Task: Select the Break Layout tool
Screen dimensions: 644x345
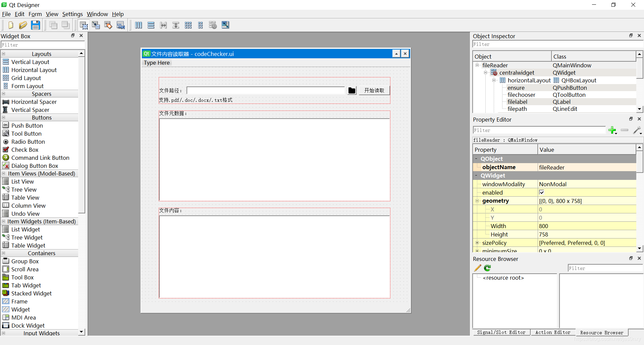Action: [x=213, y=25]
